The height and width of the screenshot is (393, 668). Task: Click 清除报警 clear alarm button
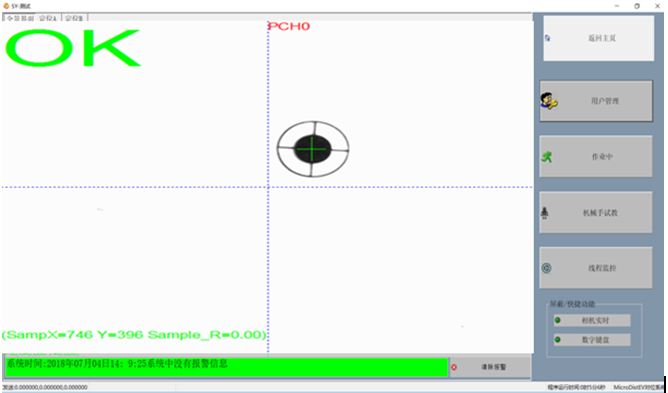[490, 367]
